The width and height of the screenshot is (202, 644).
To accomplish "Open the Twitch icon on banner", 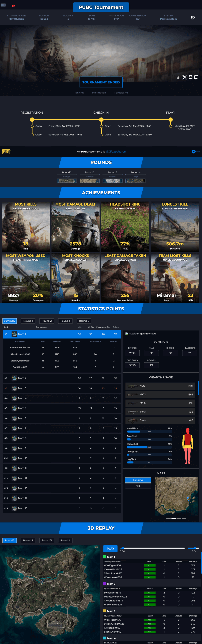I will click(196, 77).
